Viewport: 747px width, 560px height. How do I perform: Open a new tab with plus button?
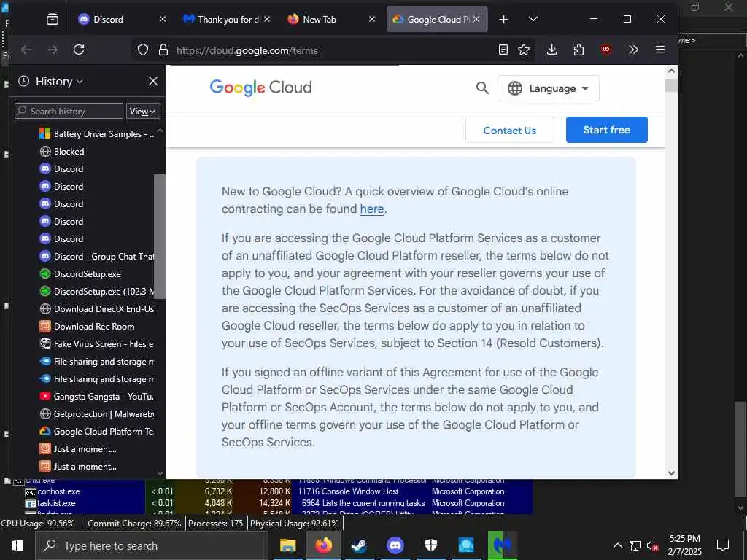tap(503, 20)
